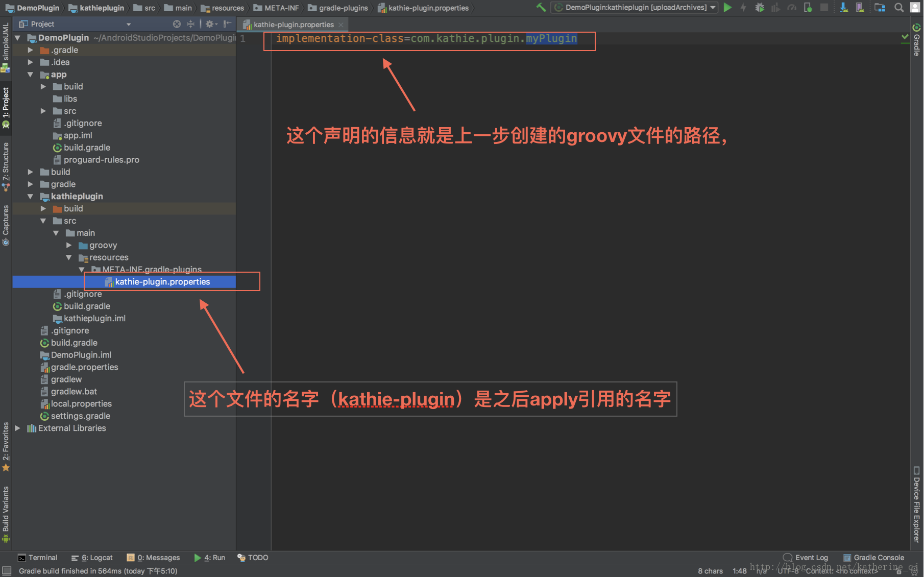Click the Stop square button
The image size is (924, 577).
tap(824, 7)
